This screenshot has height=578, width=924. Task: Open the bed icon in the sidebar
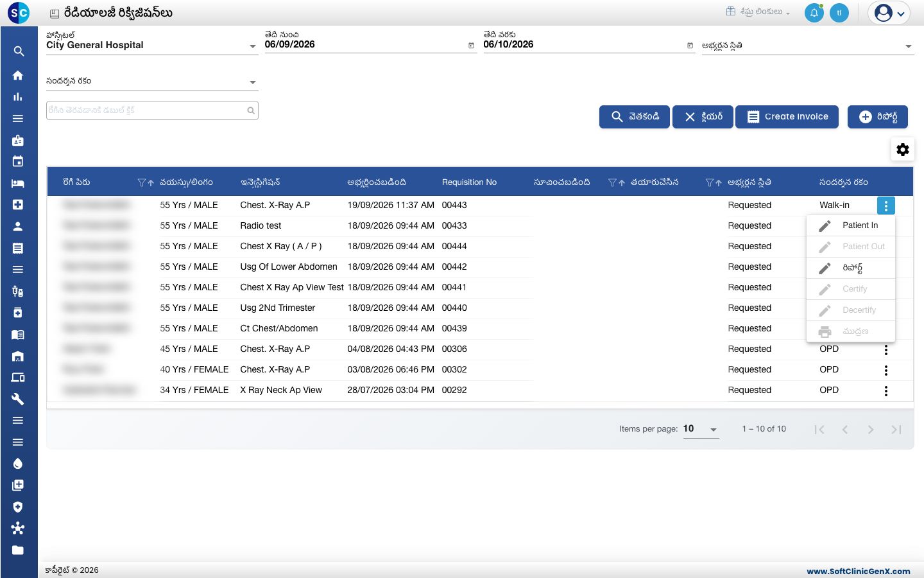pyautogui.click(x=18, y=183)
